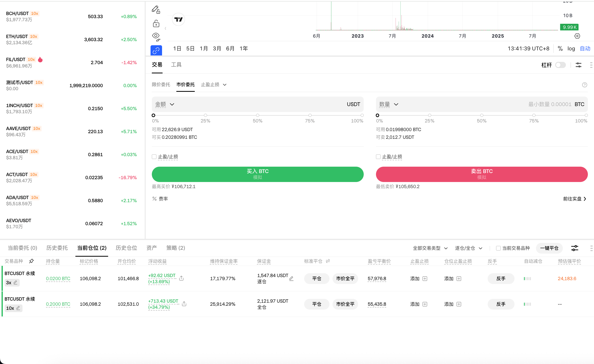Click the edit pencil beside 3x leverage

[x=16, y=282]
